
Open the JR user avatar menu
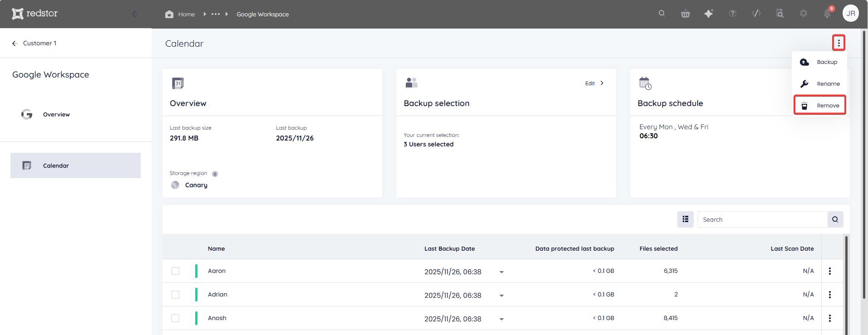point(851,14)
